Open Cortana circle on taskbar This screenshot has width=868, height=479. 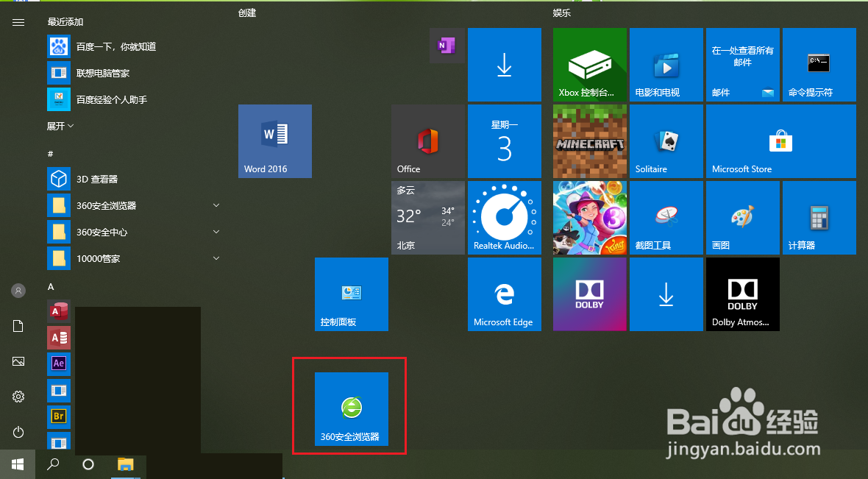pos(88,464)
